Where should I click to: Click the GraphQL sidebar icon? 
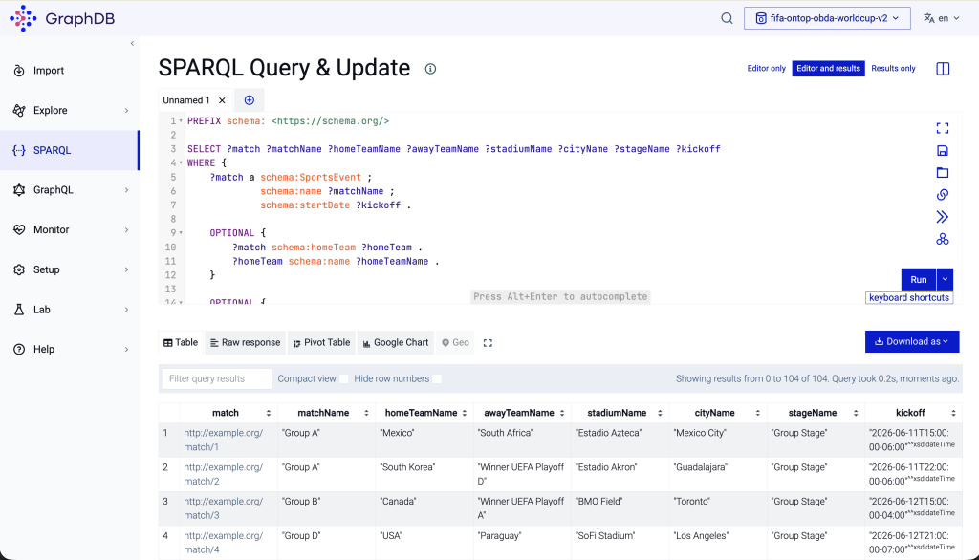[x=19, y=190]
